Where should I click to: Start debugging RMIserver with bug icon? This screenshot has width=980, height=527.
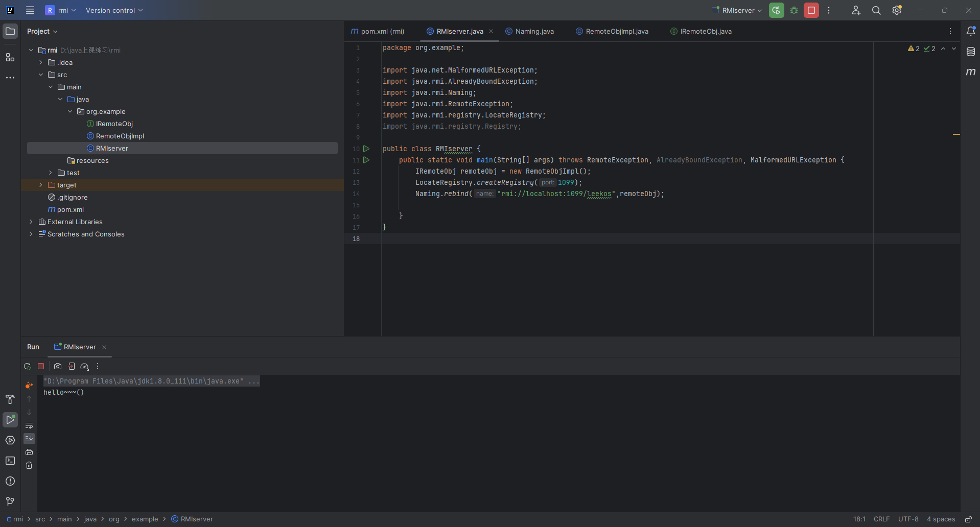794,10
